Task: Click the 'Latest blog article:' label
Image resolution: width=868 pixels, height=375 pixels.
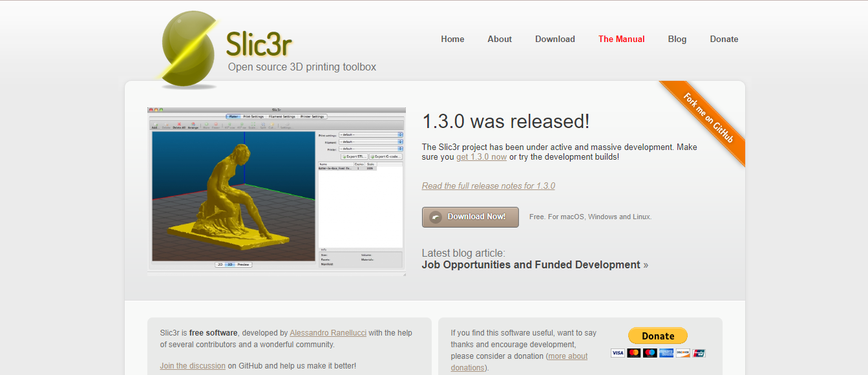Action: tap(463, 253)
